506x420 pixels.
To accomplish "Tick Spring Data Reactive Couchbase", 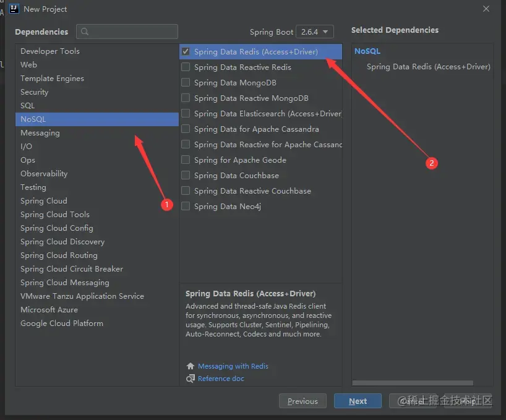I will (186, 191).
